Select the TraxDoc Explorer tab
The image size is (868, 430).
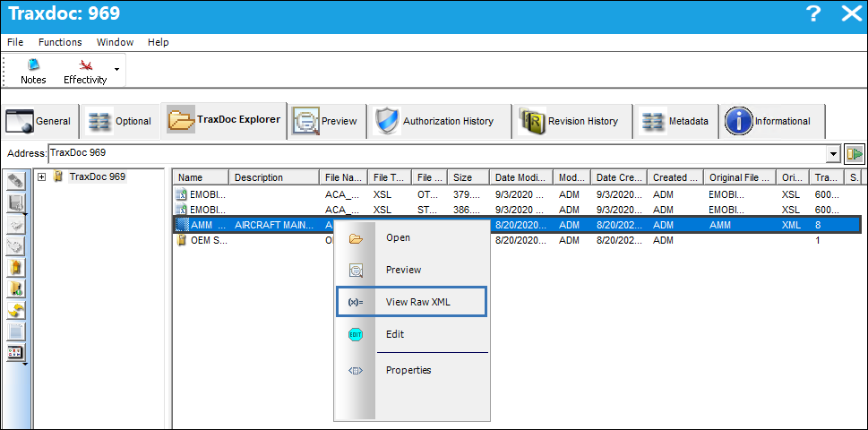pyautogui.click(x=224, y=120)
